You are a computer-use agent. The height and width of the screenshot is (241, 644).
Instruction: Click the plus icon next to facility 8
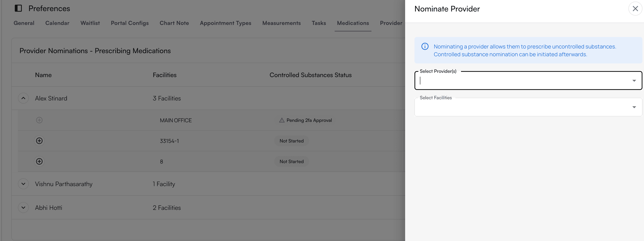[x=39, y=161]
